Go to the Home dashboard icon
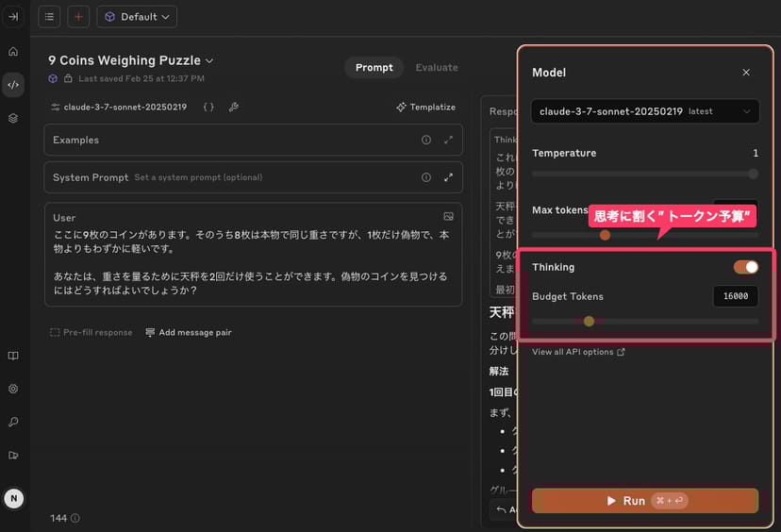781x532 pixels. tap(13, 51)
